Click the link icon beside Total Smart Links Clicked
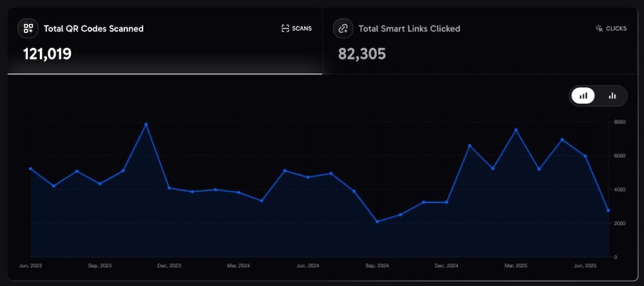The width and height of the screenshot is (644, 286). point(343,29)
